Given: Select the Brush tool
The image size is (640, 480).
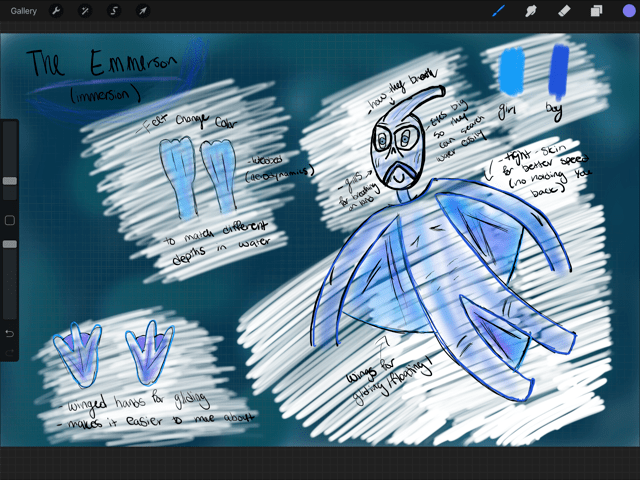Looking at the screenshot, I should pyautogui.click(x=500, y=11).
